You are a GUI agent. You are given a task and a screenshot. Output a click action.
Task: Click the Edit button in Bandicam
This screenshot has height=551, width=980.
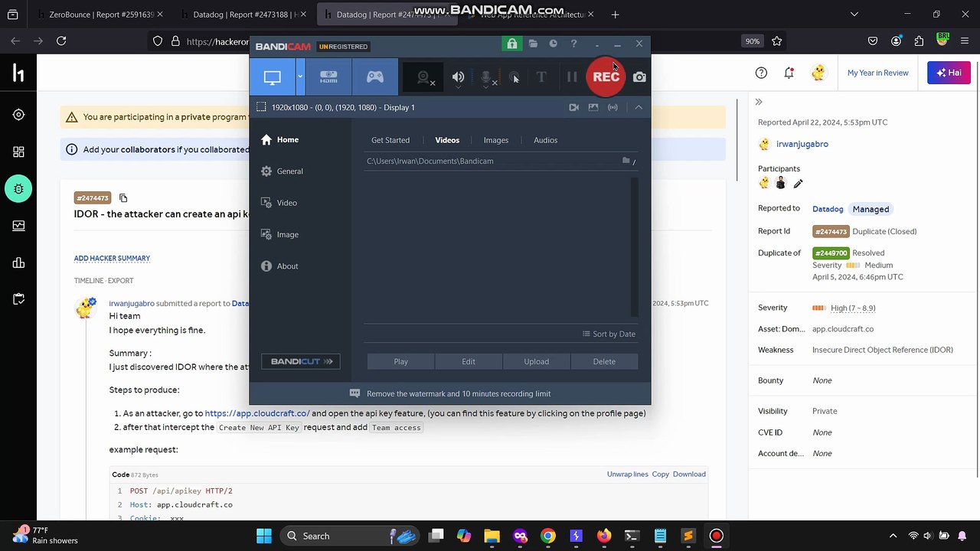point(469,361)
